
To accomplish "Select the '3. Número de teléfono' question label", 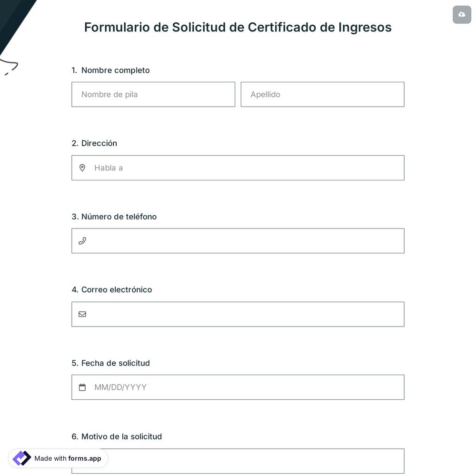I will coord(114,217).
